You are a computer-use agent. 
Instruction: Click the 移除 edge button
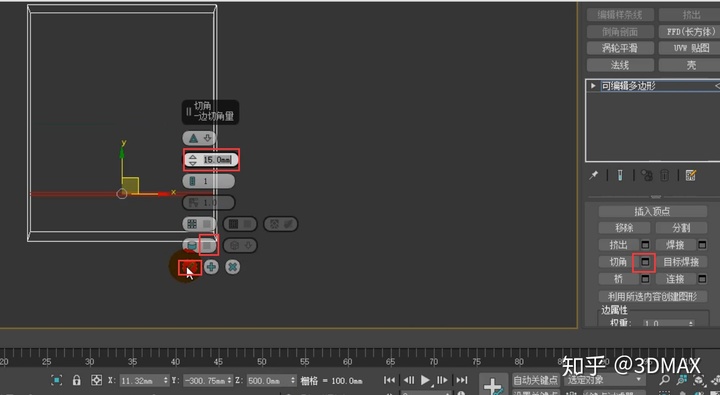pos(624,228)
